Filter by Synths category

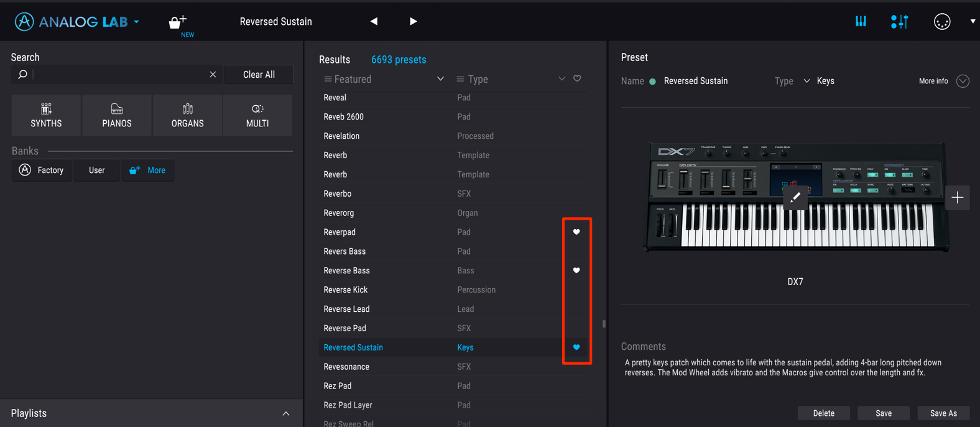pyautogui.click(x=46, y=115)
